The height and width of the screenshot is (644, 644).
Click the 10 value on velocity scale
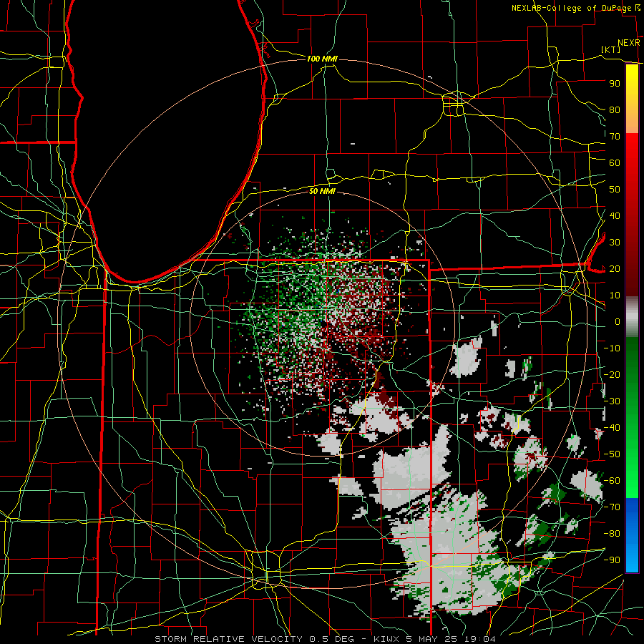pyautogui.click(x=615, y=296)
